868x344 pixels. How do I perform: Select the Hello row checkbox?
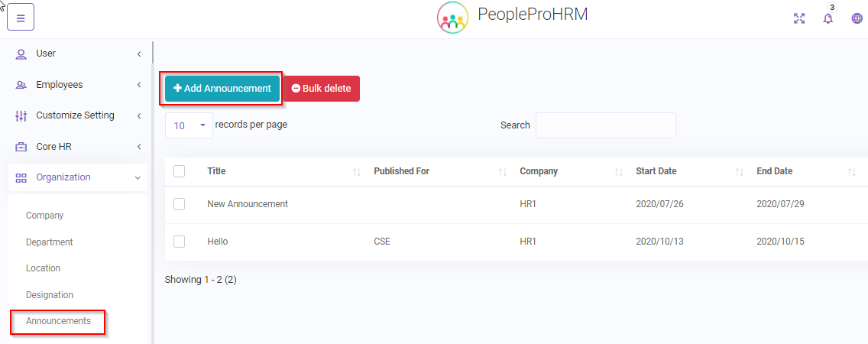coord(180,242)
